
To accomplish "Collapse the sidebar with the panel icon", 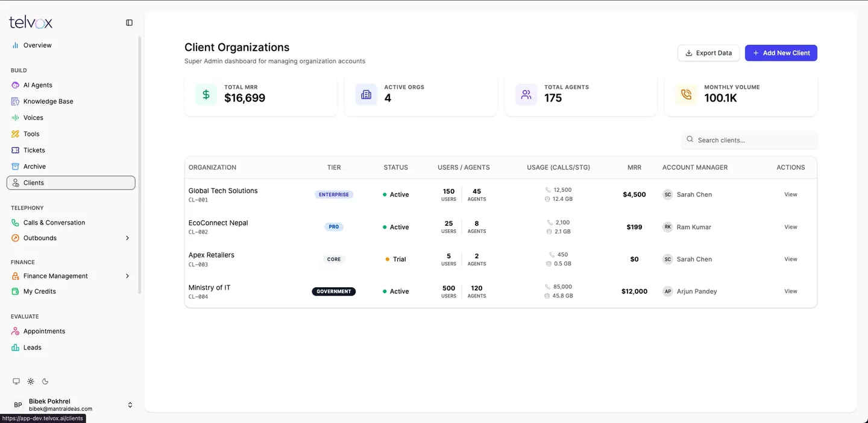I will 129,23.
